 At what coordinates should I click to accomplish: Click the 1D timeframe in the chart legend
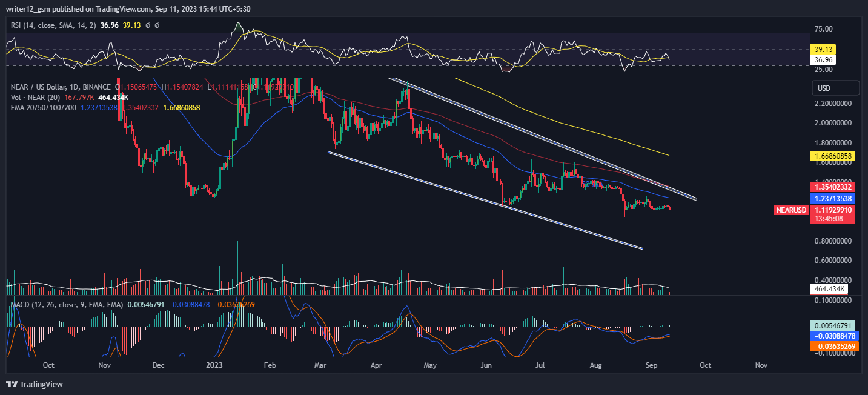[73, 87]
